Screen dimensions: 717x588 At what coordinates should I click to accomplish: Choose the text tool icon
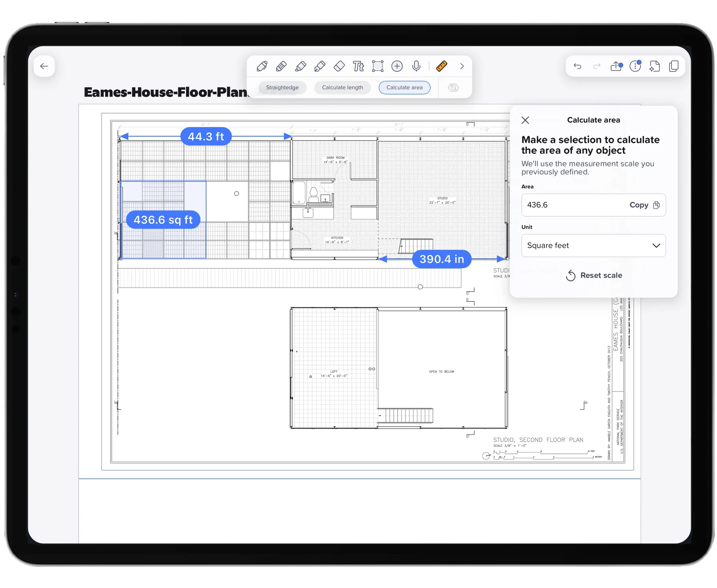coord(358,66)
